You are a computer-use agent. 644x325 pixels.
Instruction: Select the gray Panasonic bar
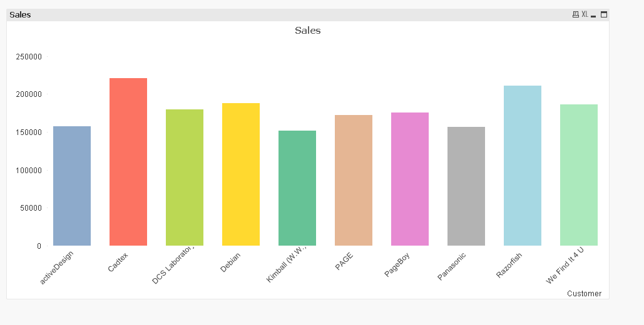click(466, 186)
